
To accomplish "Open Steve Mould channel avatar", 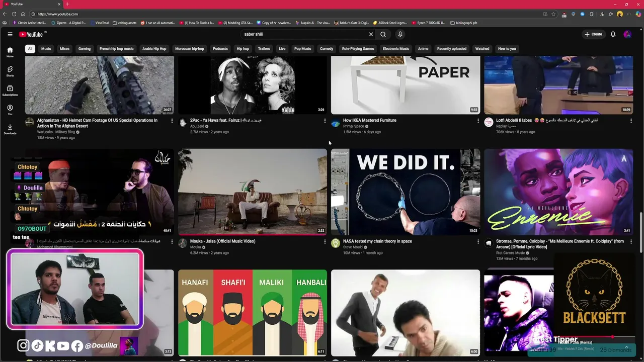I will (x=336, y=244).
